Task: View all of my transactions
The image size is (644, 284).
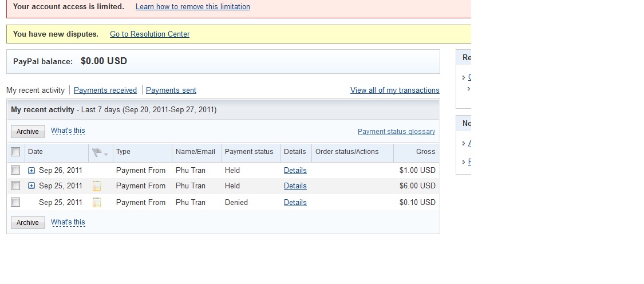Action: (x=395, y=90)
